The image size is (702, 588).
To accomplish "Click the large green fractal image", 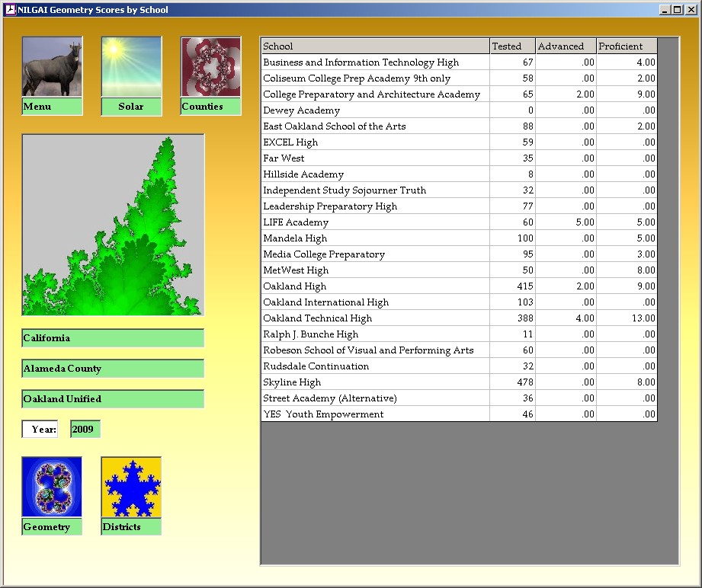I will (x=113, y=225).
